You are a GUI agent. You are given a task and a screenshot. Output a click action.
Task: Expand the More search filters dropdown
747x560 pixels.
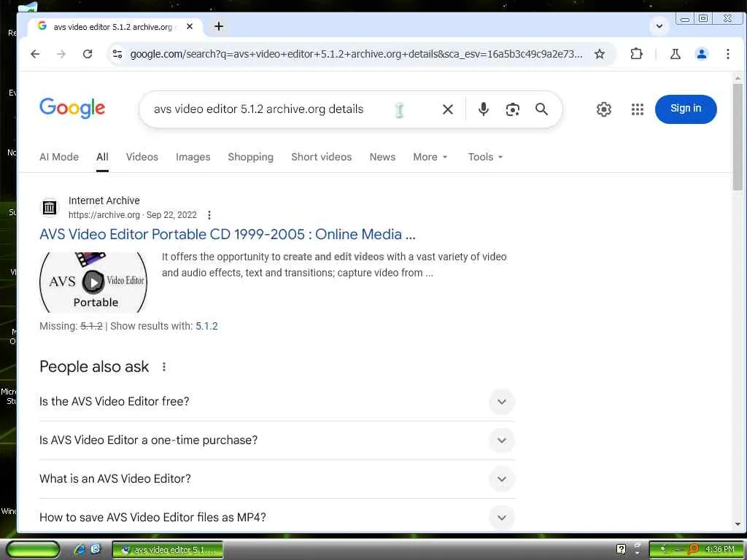(430, 157)
